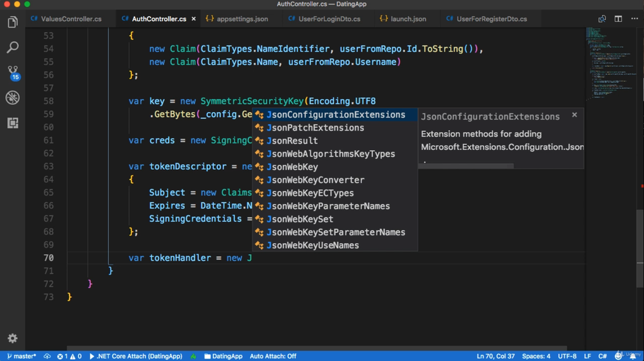This screenshot has width=644, height=361.
Task: Change indentation via Spaces: 4
Action: click(x=536, y=356)
